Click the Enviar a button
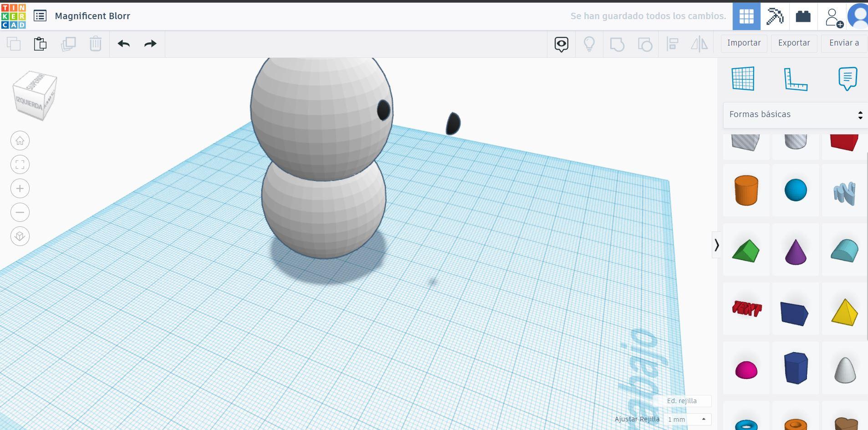 [x=844, y=43]
